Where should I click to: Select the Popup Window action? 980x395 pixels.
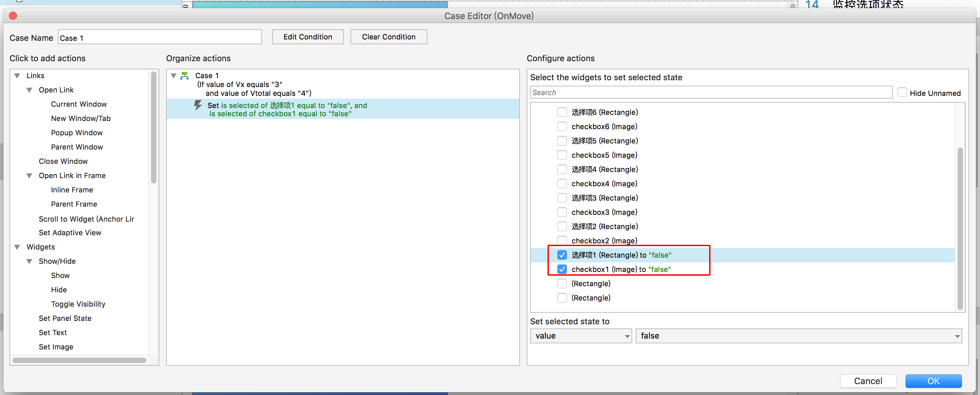click(77, 133)
